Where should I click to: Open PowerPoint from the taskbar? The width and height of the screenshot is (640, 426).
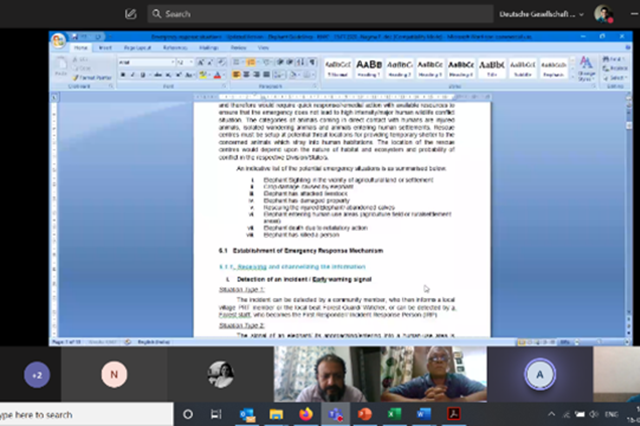(364, 413)
